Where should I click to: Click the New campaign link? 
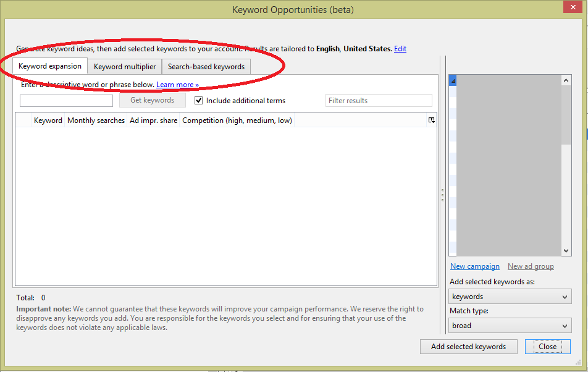(x=474, y=266)
